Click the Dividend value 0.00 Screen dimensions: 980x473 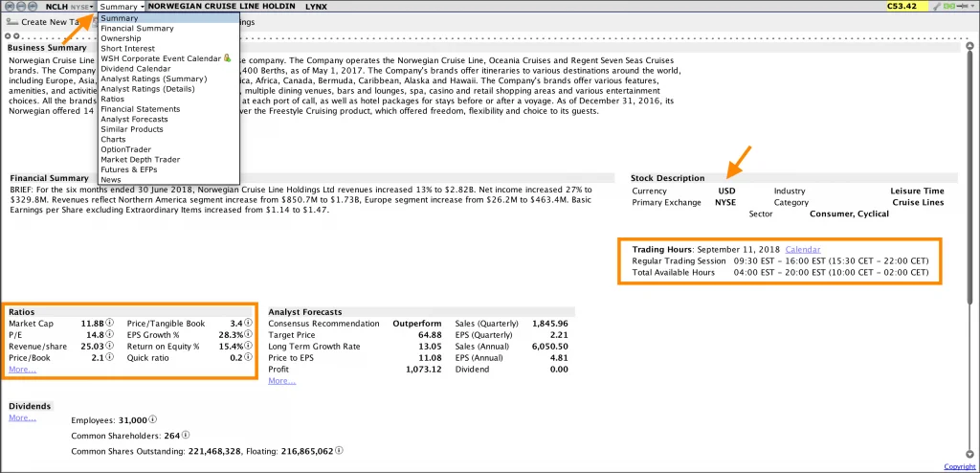tap(558, 370)
